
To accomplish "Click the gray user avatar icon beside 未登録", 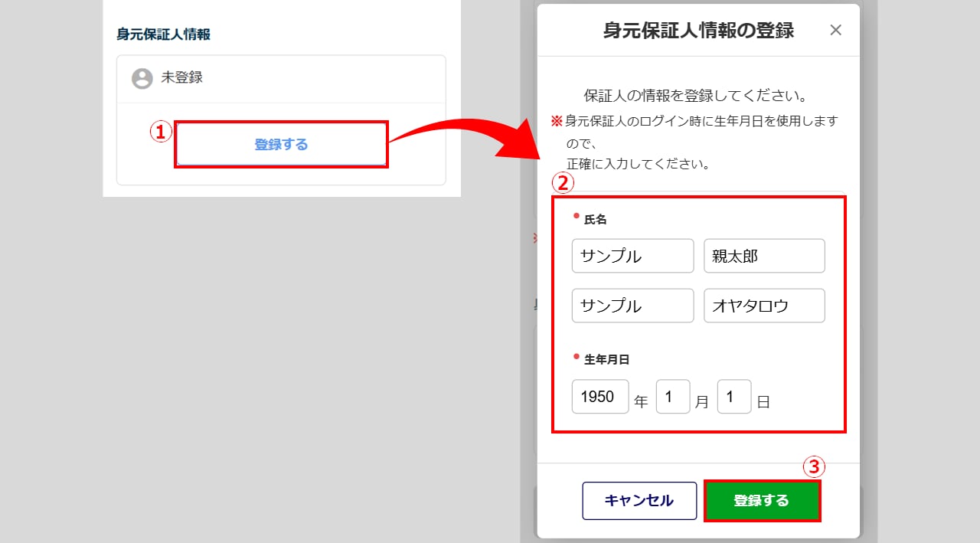I will 142,78.
